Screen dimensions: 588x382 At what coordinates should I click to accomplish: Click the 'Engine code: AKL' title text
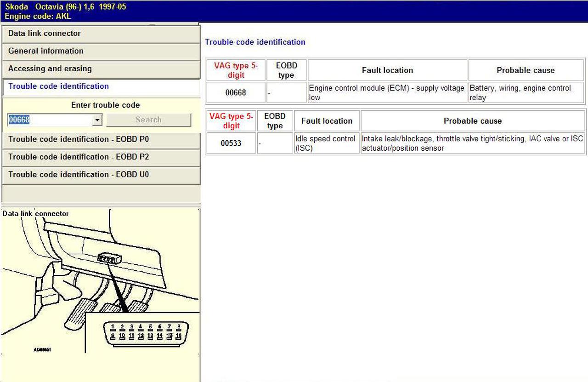(x=38, y=16)
